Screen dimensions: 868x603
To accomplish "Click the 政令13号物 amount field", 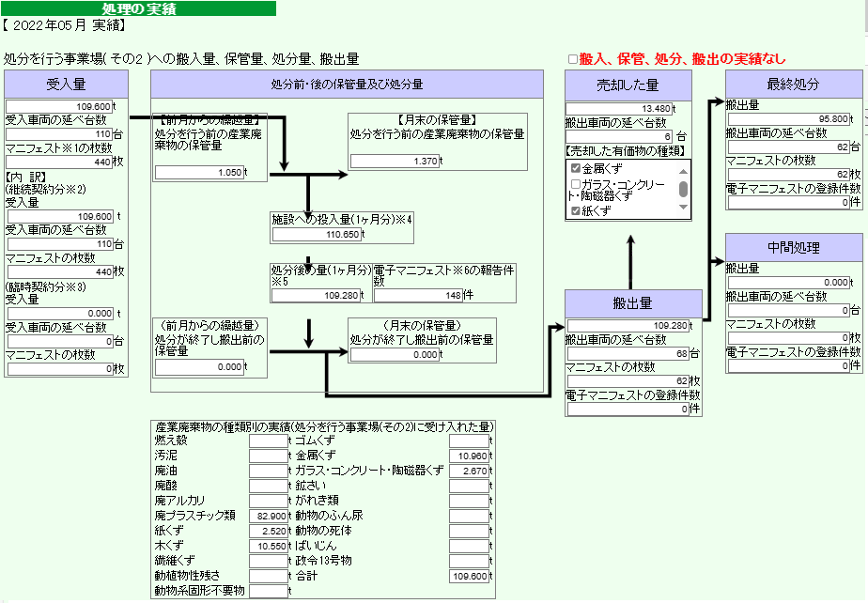I will [x=469, y=561].
